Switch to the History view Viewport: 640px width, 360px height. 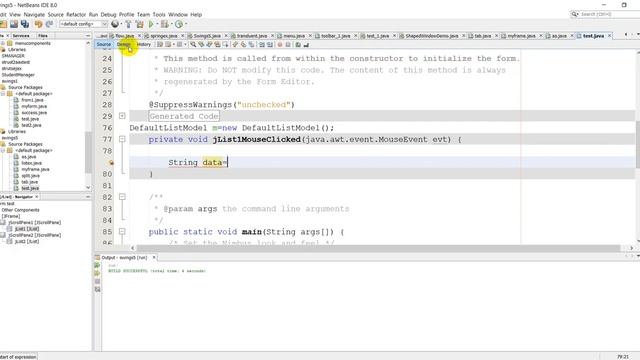pyautogui.click(x=144, y=44)
